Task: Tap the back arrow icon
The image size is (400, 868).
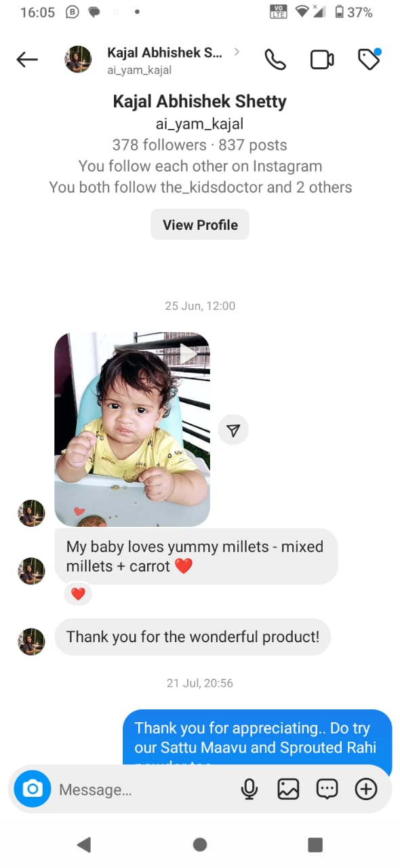Action: (x=27, y=60)
